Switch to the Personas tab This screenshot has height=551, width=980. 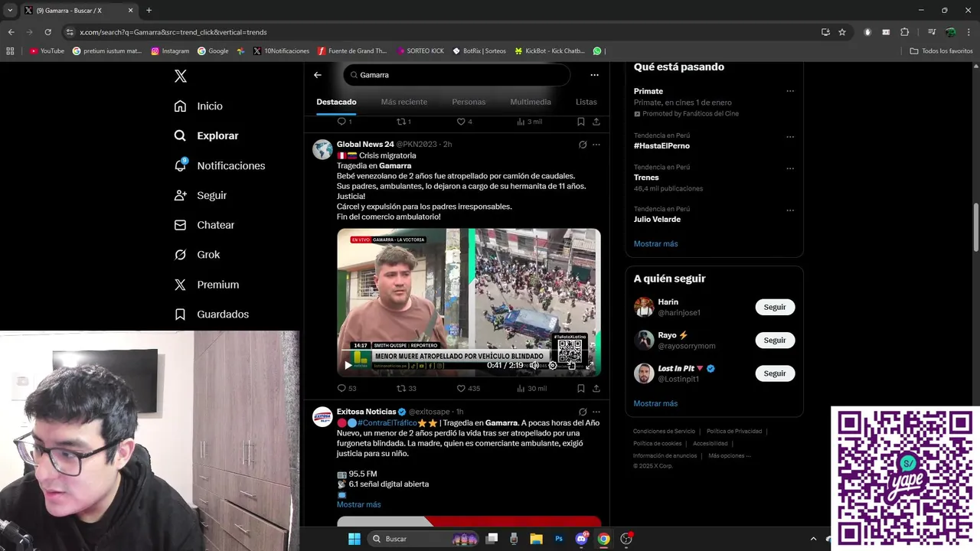(x=469, y=102)
